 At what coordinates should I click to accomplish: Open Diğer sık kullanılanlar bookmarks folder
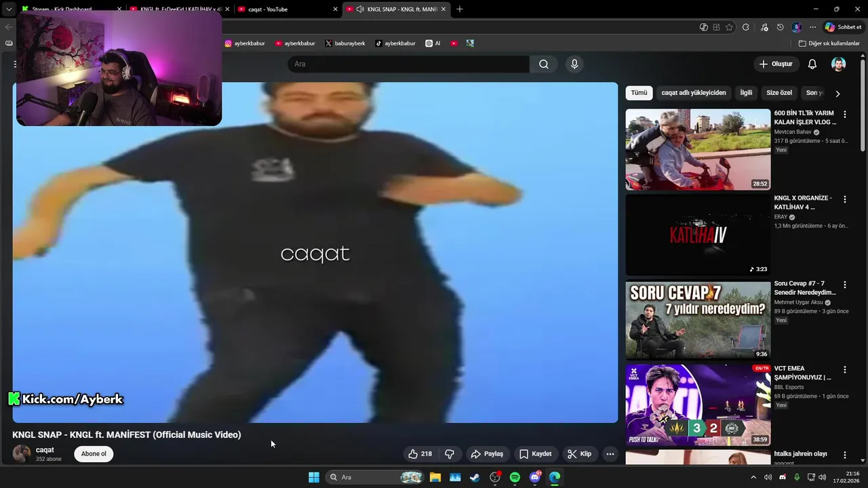(829, 43)
